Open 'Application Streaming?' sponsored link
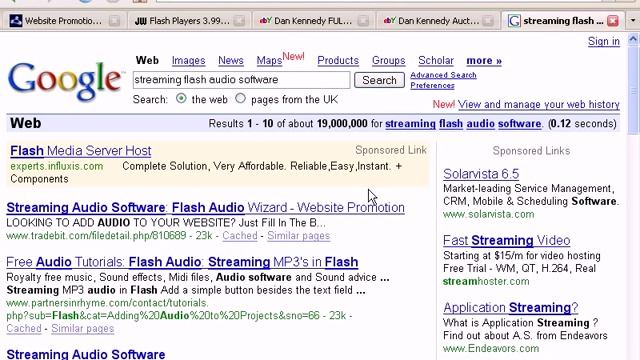 [511, 307]
